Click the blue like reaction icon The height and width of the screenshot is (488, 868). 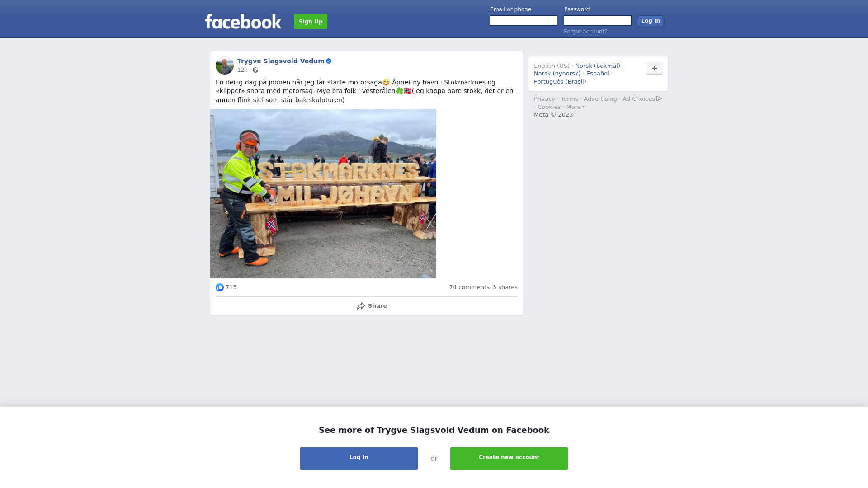(x=220, y=287)
